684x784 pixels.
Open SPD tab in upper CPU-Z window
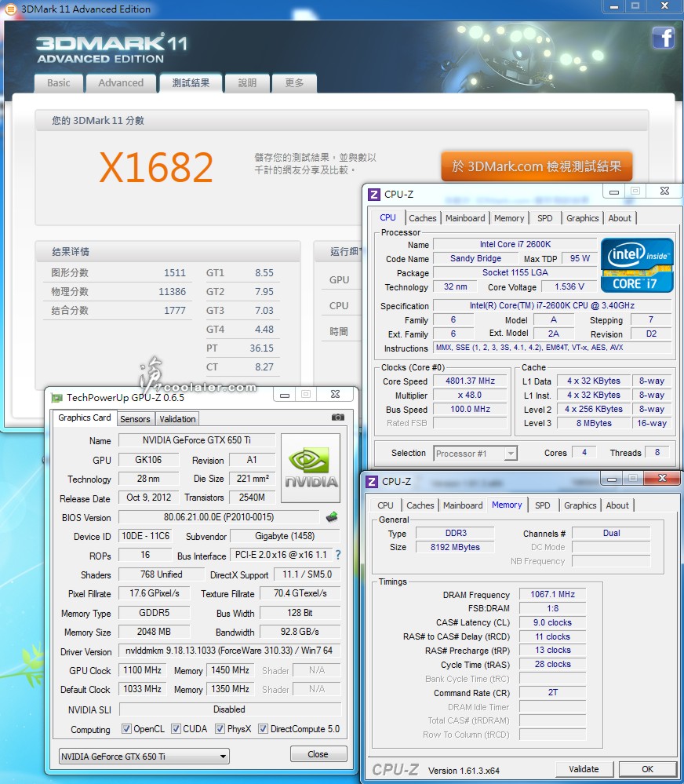545,218
